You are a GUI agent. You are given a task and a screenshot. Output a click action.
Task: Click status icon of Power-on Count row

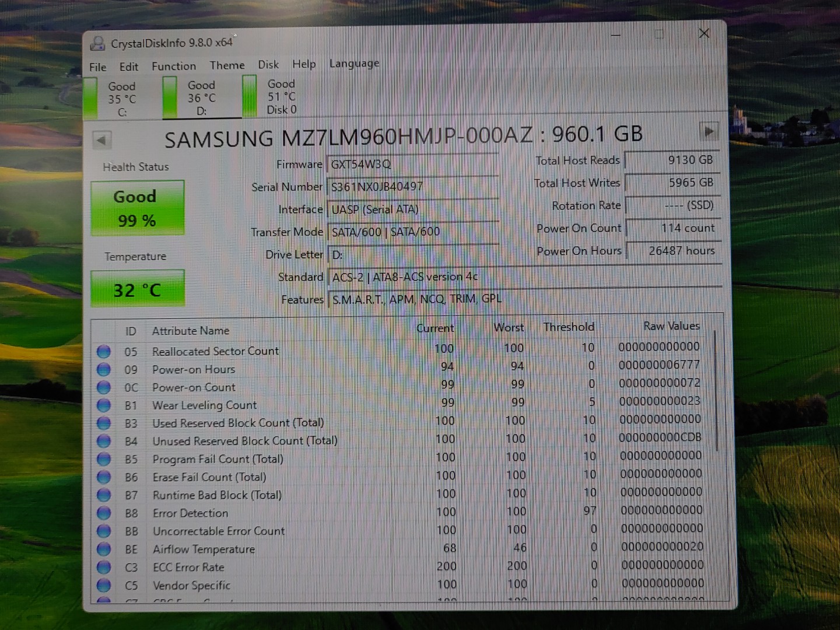[x=104, y=387]
